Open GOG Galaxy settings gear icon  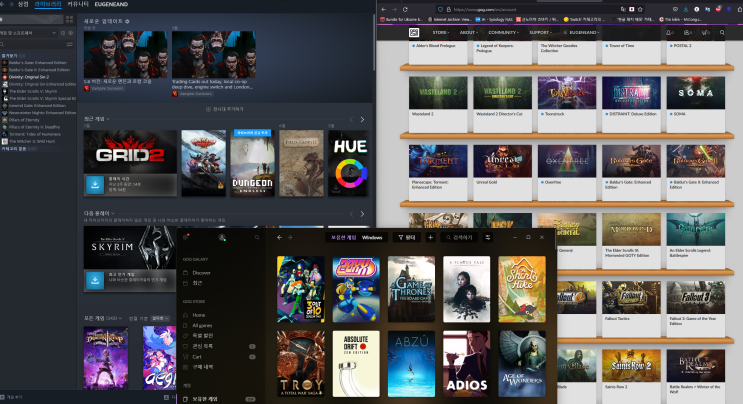coord(186,237)
